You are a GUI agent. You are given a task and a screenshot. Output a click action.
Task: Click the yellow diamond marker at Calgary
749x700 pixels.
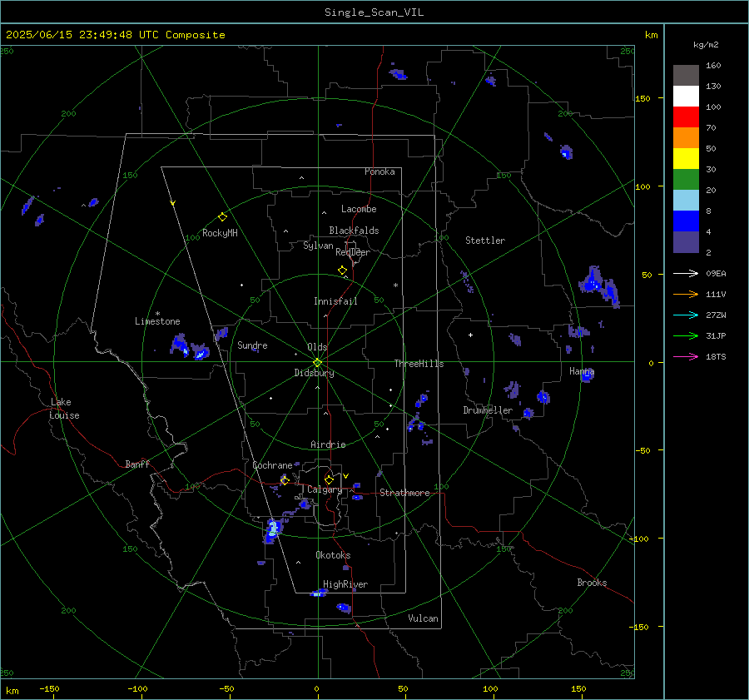pyautogui.click(x=329, y=479)
